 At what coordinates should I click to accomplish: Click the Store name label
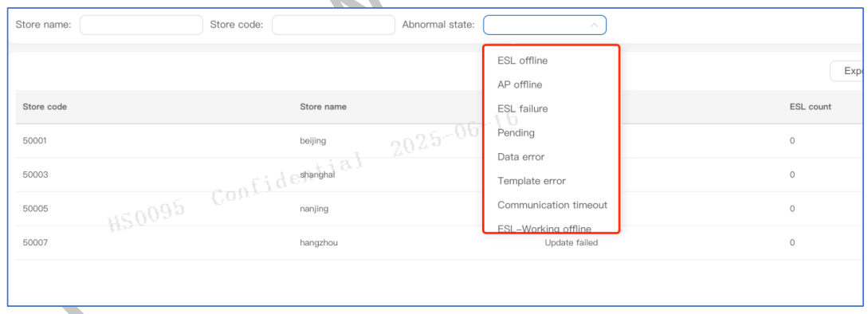[x=43, y=25]
